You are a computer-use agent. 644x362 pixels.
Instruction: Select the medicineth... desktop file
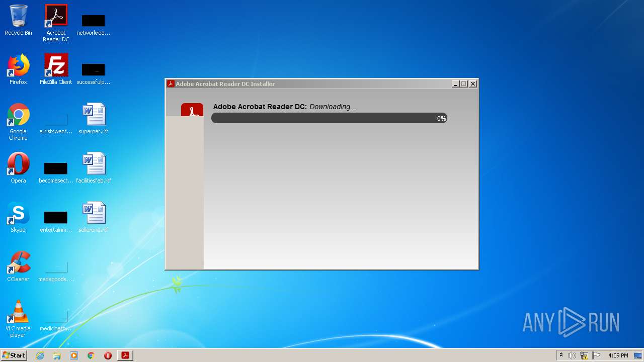(56, 320)
